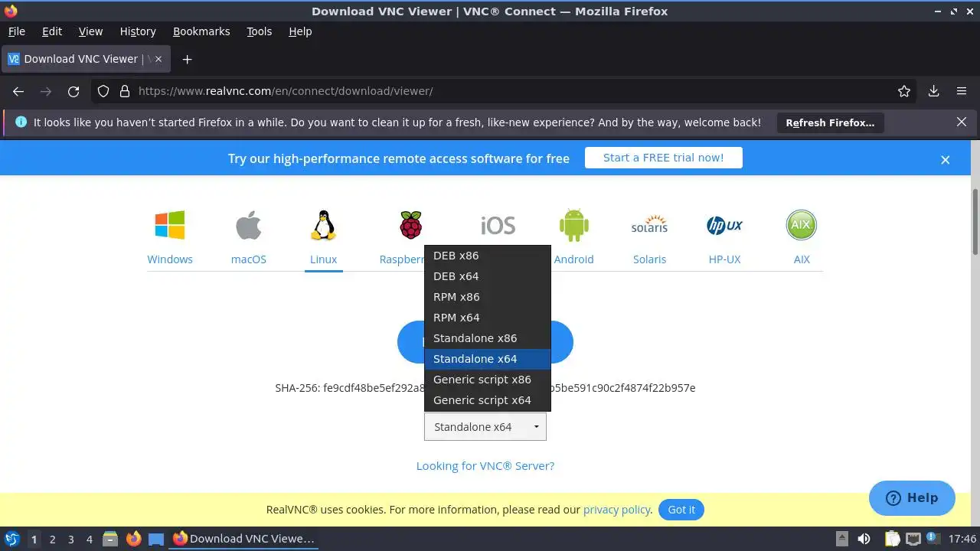
Task: Open the file manager taskbar icon
Action: [x=110, y=539]
